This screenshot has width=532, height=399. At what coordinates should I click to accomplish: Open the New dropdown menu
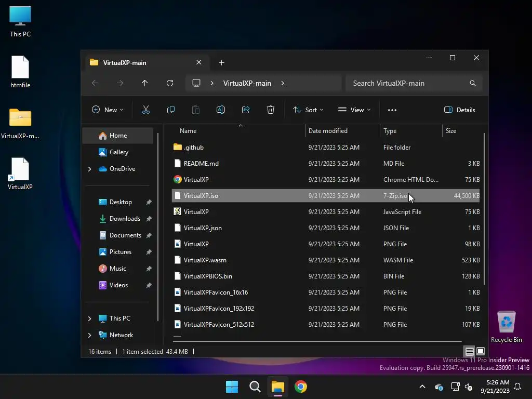[x=108, y=110]
